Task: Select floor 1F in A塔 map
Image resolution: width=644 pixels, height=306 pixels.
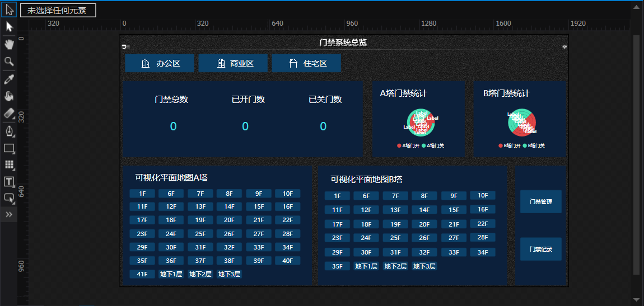Action: 142,194
